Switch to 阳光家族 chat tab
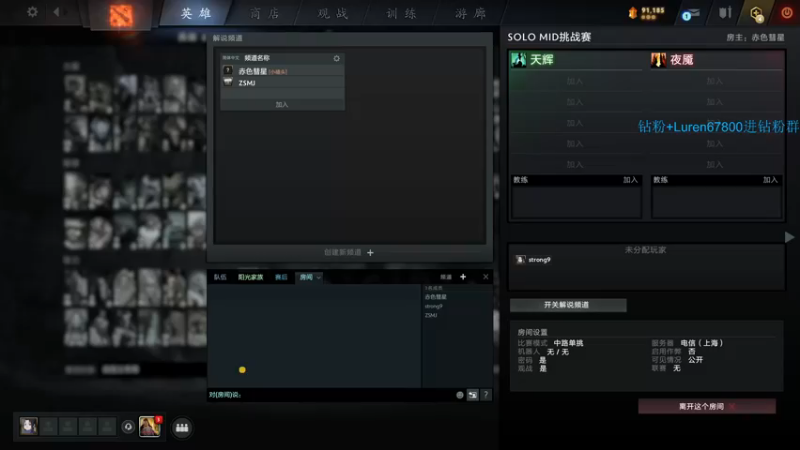This screenshot has width=800, height=450. click(250, 277)
